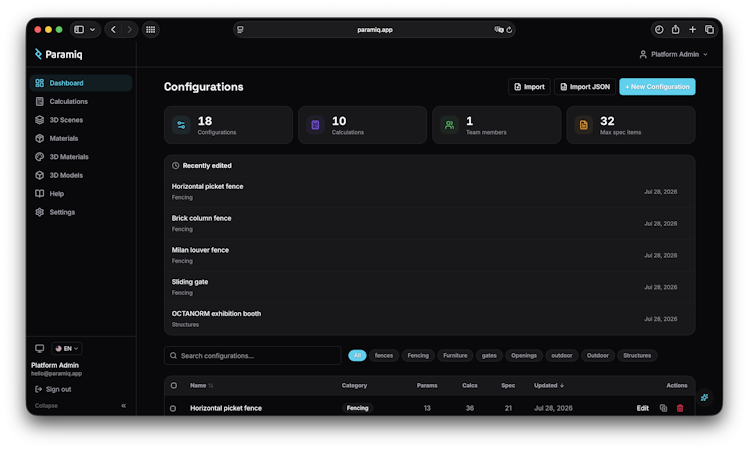Click the Recently edited clock icon
Screen dimensions: 749x450
pyautogui.click(x=175, y=166)
